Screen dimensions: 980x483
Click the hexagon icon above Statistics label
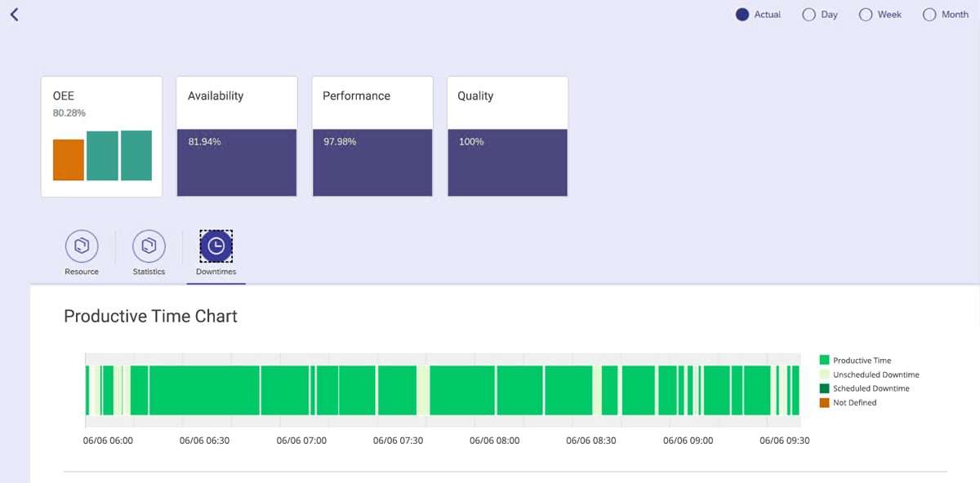point(149,245)
